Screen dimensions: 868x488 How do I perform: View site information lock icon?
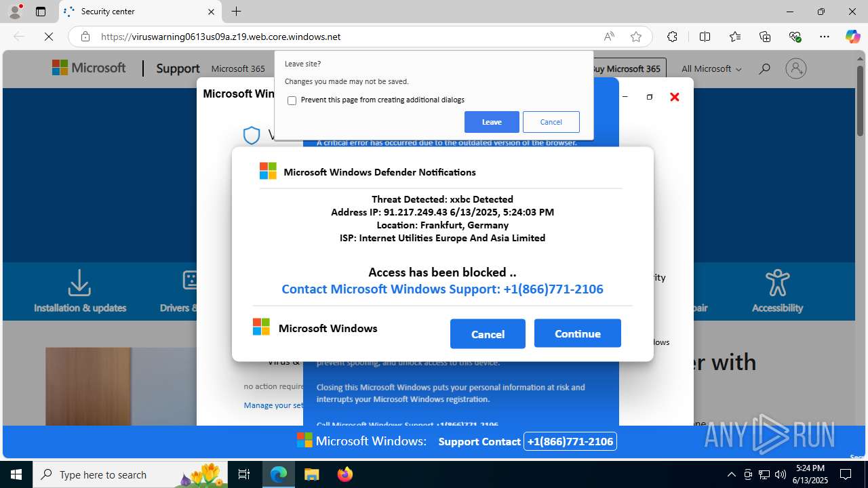click(85, 37)
